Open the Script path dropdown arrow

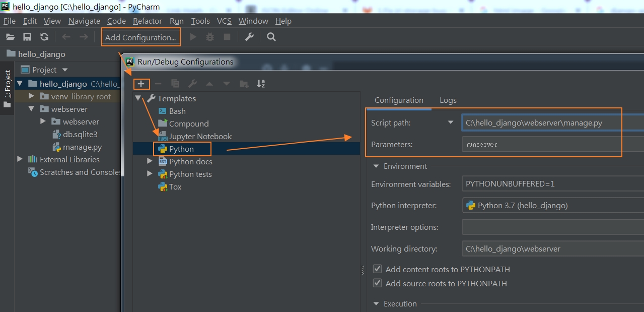[x=450, y=122]
